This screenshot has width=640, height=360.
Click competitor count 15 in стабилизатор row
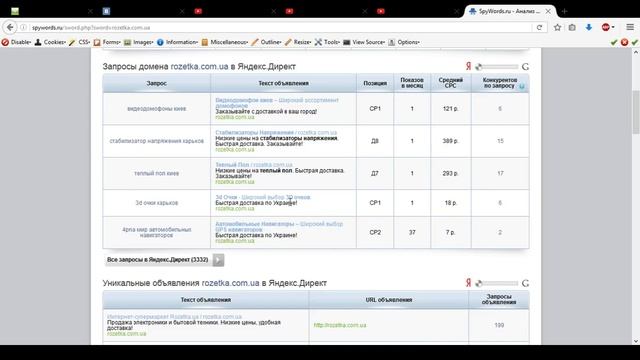click(x=500, y=141)
